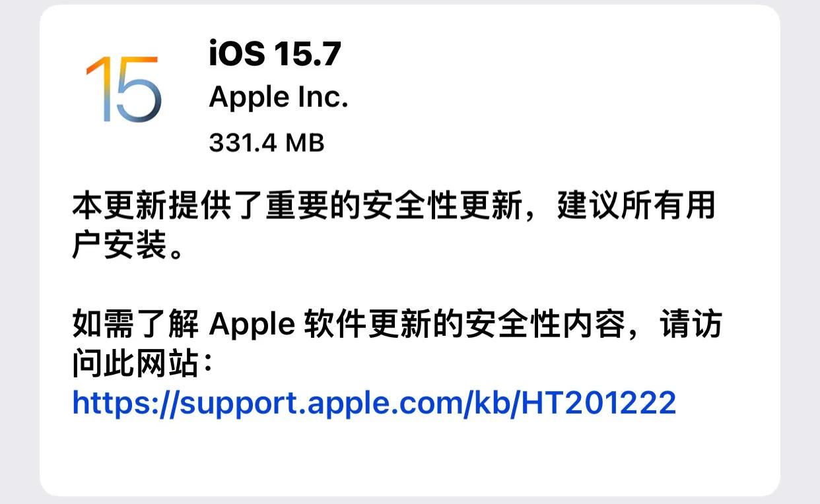Image resolution: width=820 pixels, height=504 pixels.
Task: Click the orange digit 1 in the logo
Action: click(97, 89)
